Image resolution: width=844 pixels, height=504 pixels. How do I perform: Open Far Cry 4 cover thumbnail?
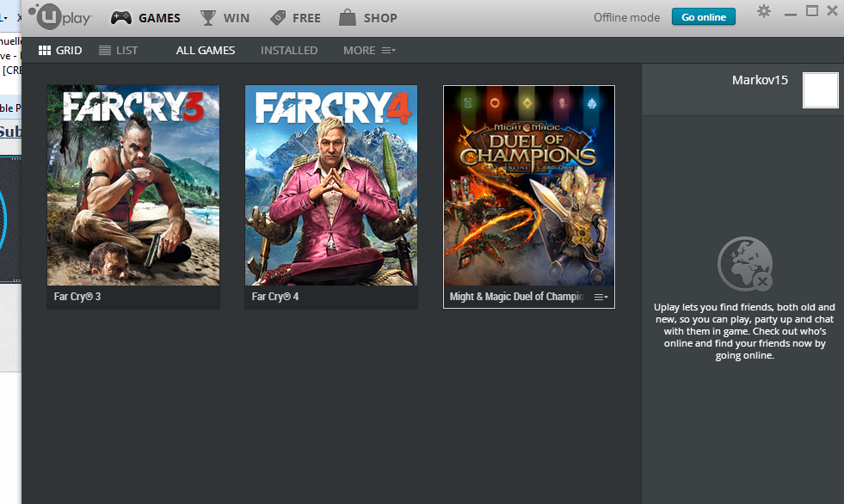(x=331, y=185)
